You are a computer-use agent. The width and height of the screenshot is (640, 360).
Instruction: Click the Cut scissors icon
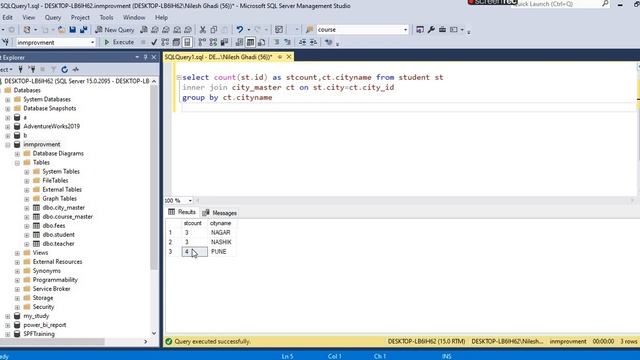point(202,30)
